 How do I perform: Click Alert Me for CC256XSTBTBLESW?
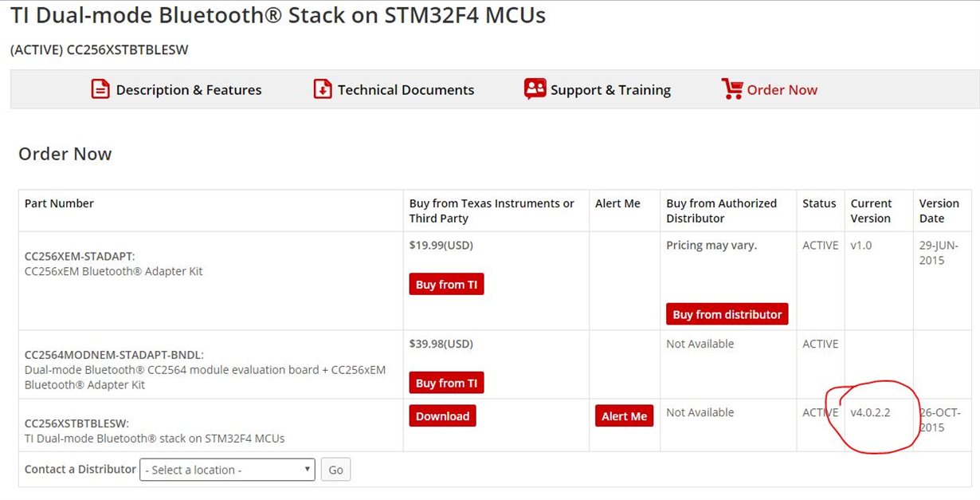click(x=624, y=416)
